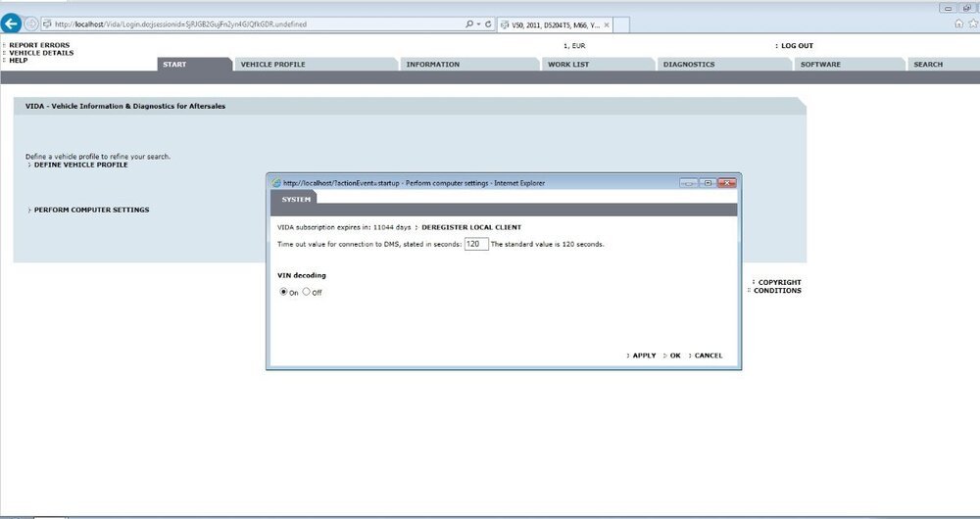
Task: Open the browser Home icon
Action: (x=959, y=24)
